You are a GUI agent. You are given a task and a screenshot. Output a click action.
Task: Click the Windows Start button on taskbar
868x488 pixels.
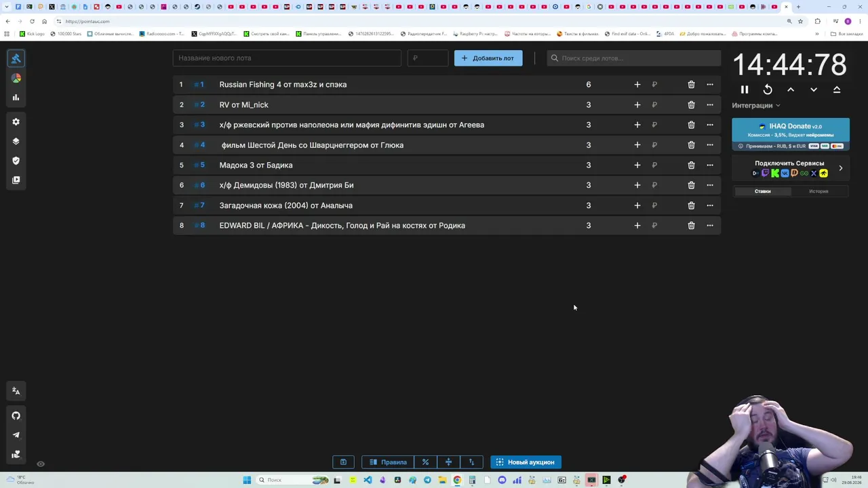click(247, 481)
